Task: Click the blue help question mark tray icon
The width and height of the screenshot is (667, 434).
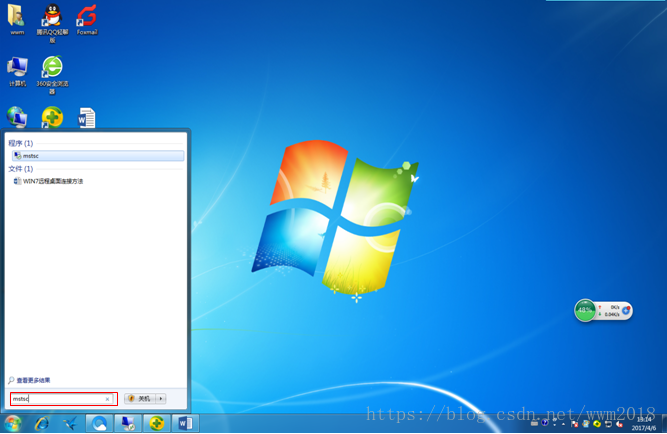Action: coord(544,423)
